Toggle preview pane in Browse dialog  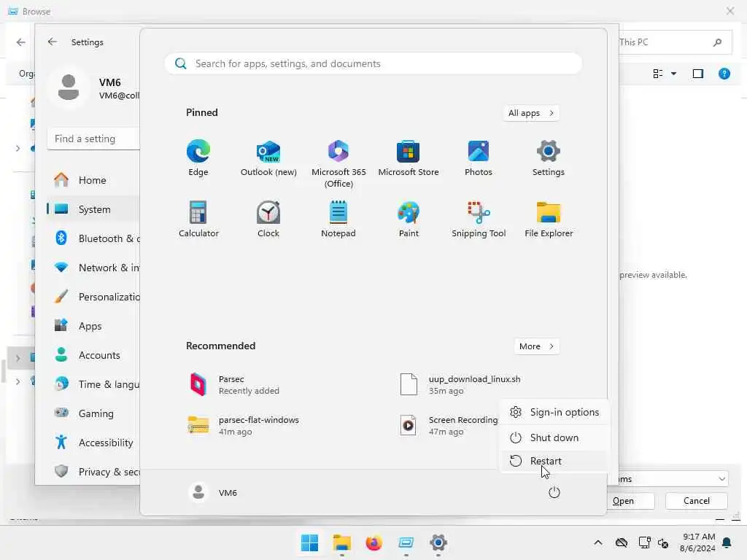(x=698, y=74)
